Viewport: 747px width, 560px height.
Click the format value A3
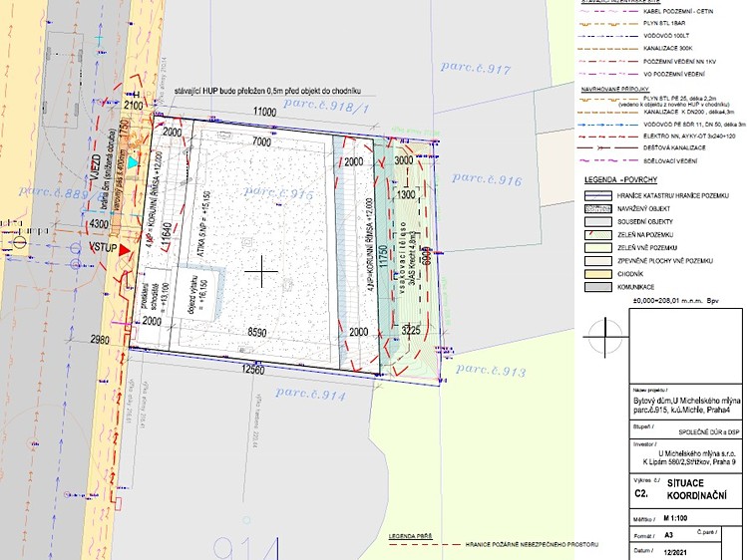[668, 535]
